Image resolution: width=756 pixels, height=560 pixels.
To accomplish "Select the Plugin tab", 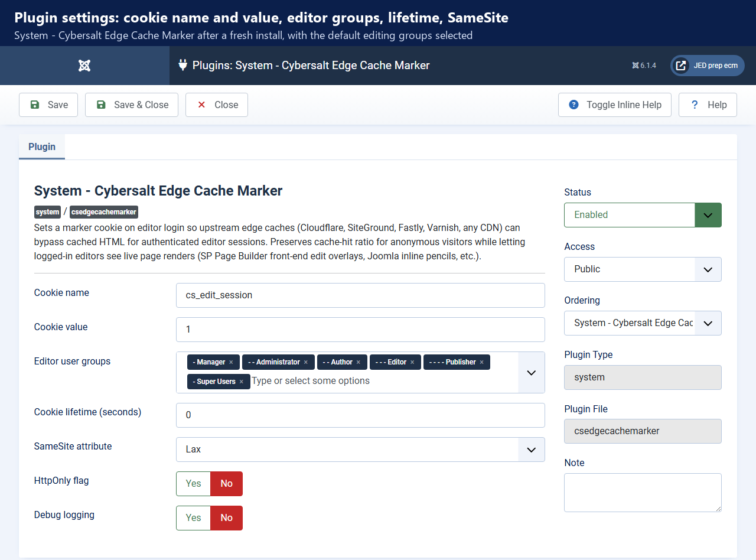I will 42,146.
